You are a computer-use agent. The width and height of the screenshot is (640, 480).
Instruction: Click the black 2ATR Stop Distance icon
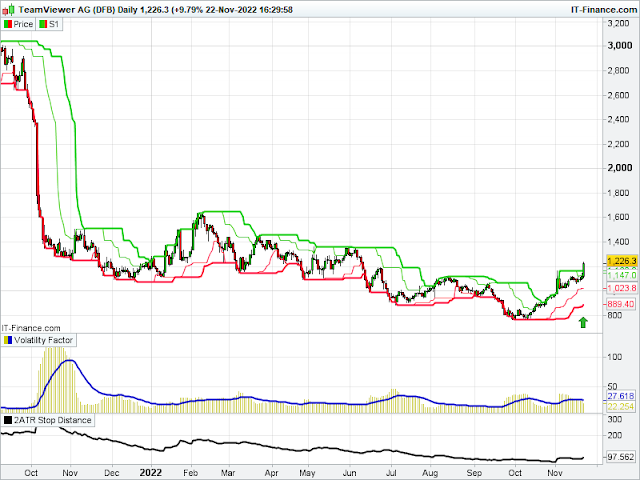(x=8, y=420)
